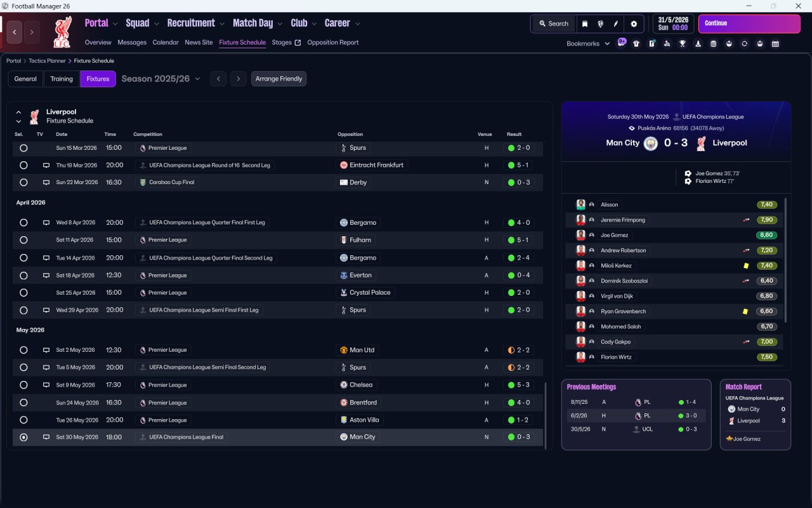Click the trophy competitions bookmark icon
Viewport: 812px width, 508px height.
click(683, 44)
